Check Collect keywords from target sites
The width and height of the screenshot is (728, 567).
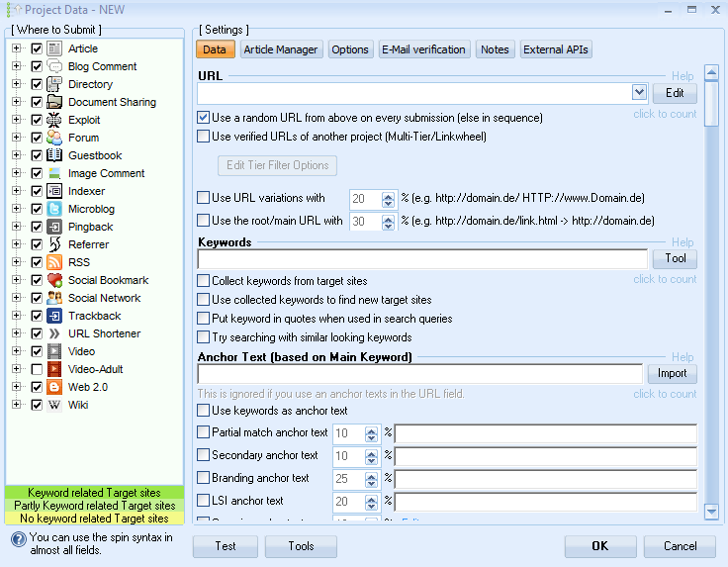[203, 280]
